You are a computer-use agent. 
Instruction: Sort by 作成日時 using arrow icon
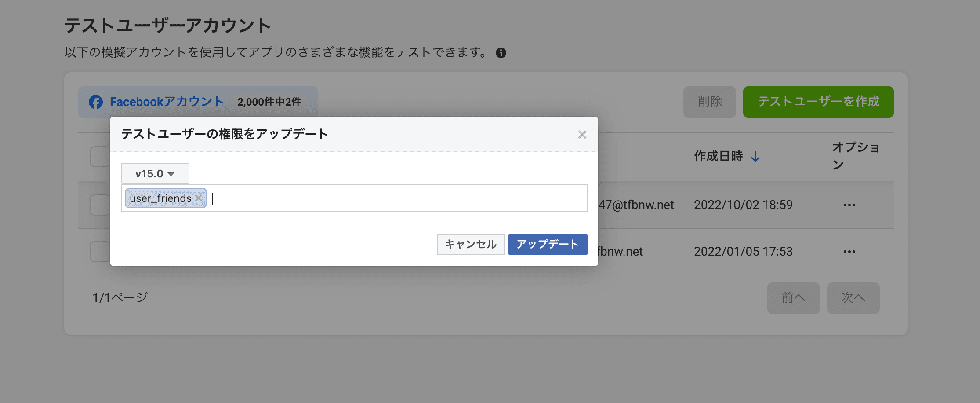[x=755, y=157]
